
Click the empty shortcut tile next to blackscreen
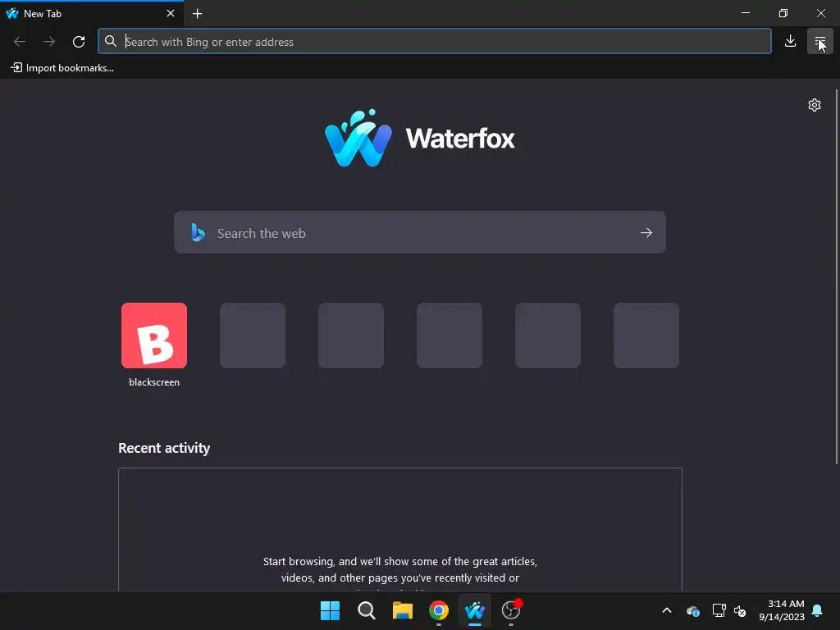click(253, 336)
